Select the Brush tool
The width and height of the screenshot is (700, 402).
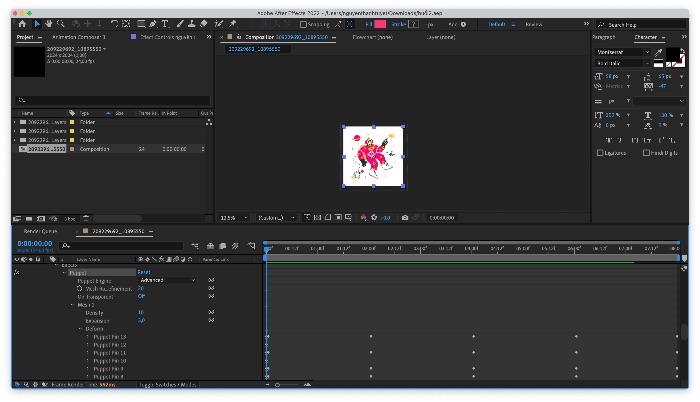(x=180, y=24)
